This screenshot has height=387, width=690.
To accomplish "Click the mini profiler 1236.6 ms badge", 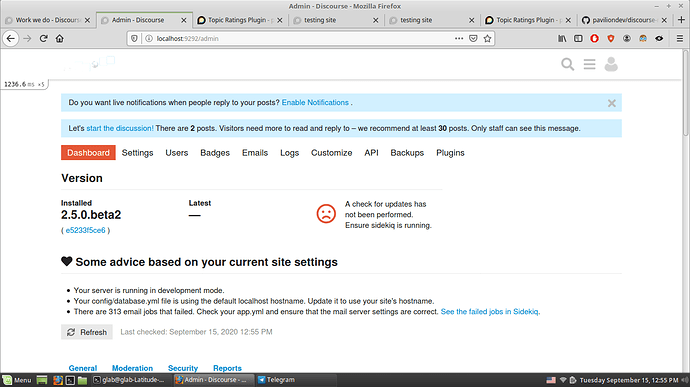I will (x=25, y=84).
